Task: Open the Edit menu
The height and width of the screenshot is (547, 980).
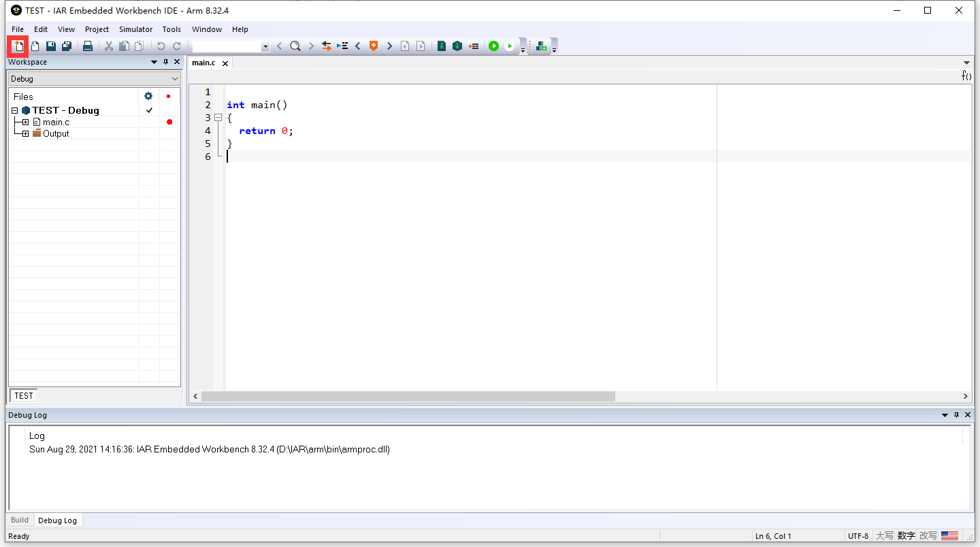Action: point(41,29)
